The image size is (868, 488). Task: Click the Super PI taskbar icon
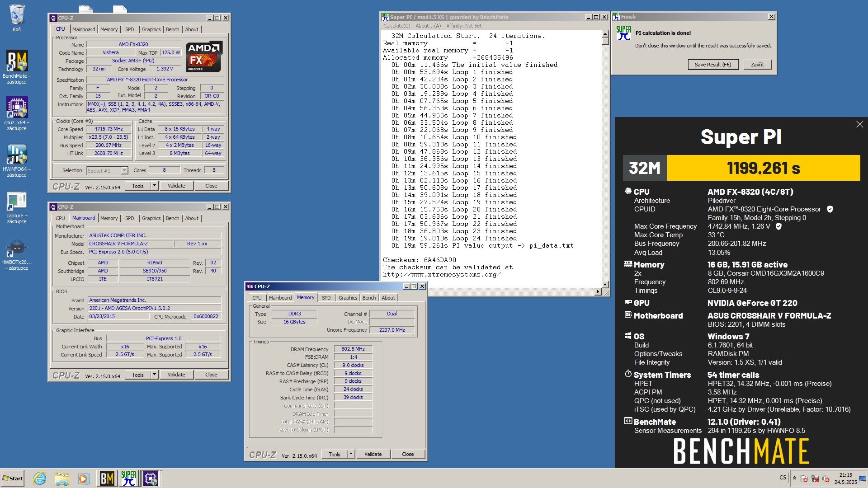click(x=129, y=479)
